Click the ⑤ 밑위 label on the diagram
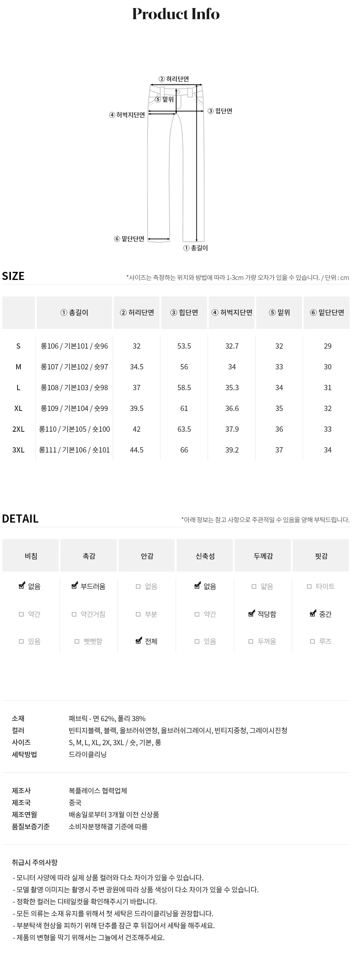The image size is (352, 980). click(x=164, y=99)
